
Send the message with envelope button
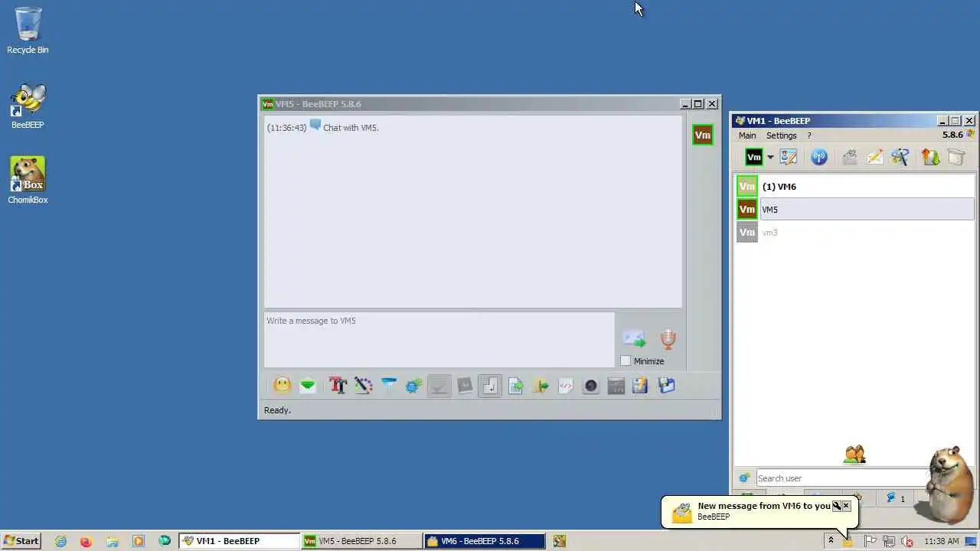tap(634, 338)
